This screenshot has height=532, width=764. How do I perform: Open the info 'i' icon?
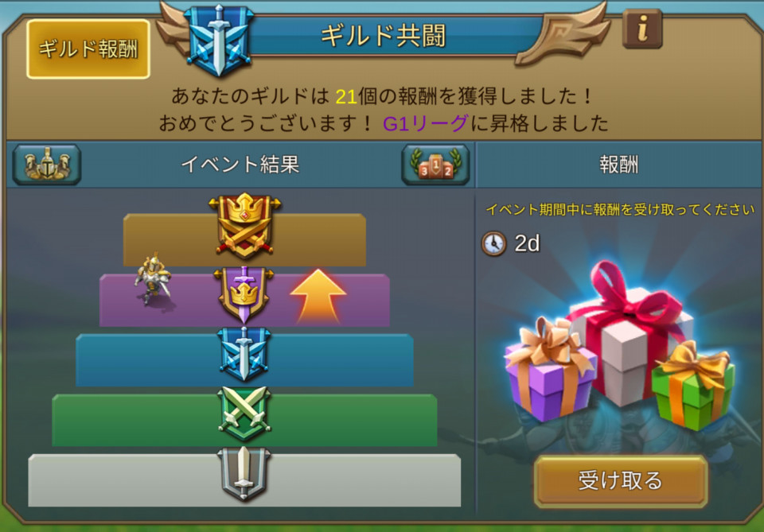click(x=642, y=29)
